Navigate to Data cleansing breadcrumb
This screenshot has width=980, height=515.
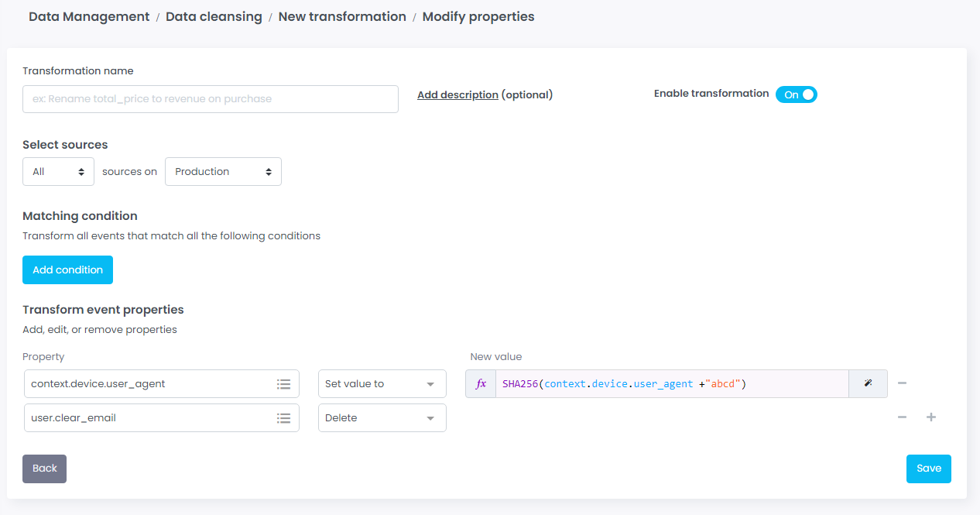(214, 16)
